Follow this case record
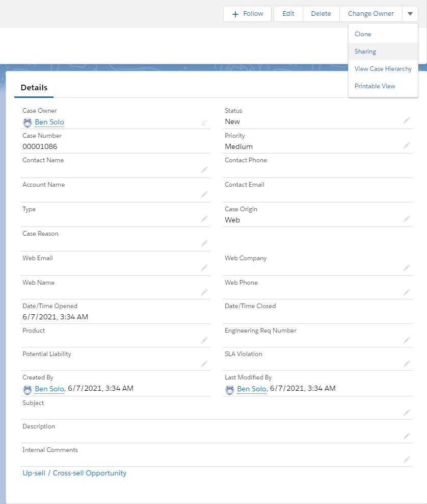Image resolution: width=427 pixels, height=504 pixels. pyautogui.click(x=247, y=14)
